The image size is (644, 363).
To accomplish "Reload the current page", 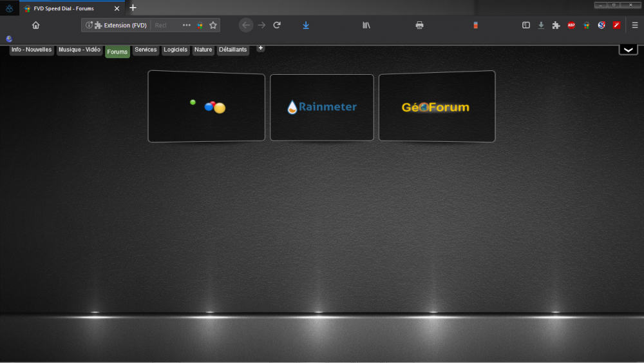I will point(277,25).
